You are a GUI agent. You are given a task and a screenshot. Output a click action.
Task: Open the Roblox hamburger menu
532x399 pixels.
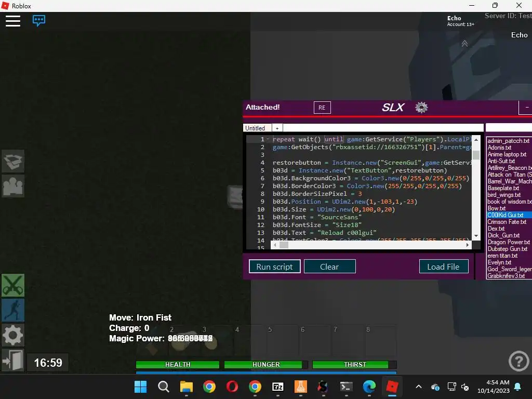13,21
